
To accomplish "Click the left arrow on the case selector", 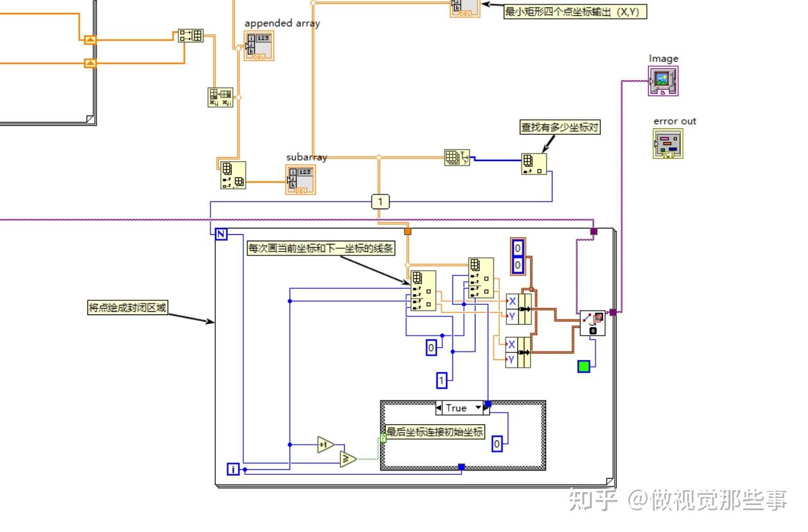I will coord(439,408).
